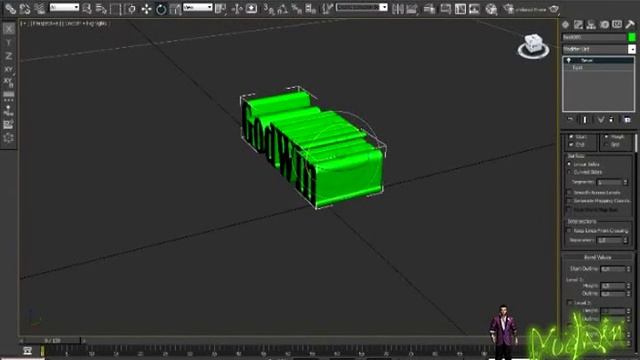The image size is (640, 360).
Task: Toggle the Start capping checkbox
Action: 571,136
